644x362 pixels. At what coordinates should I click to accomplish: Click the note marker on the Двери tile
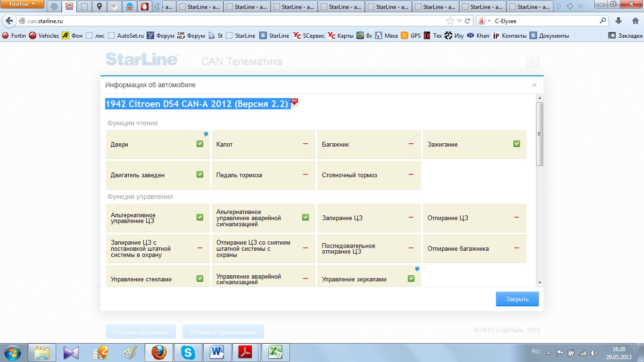[x=206, y=134]
